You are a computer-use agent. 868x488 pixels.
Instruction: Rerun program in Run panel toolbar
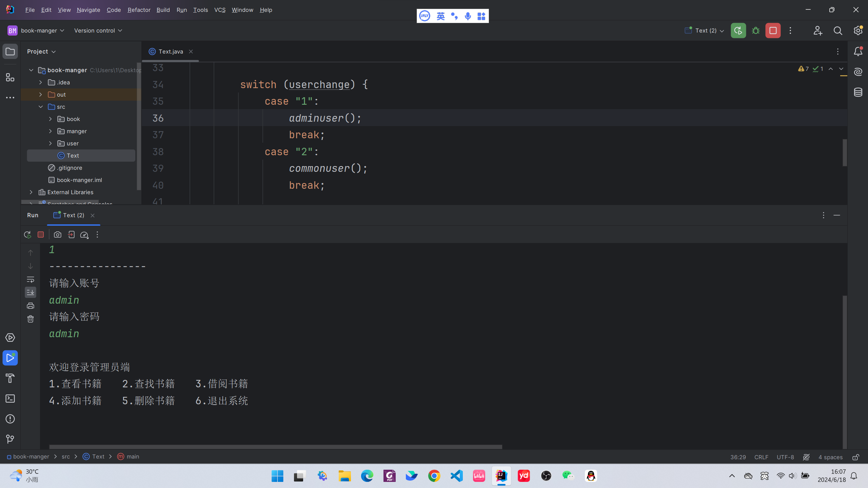(x=27, y=235)
